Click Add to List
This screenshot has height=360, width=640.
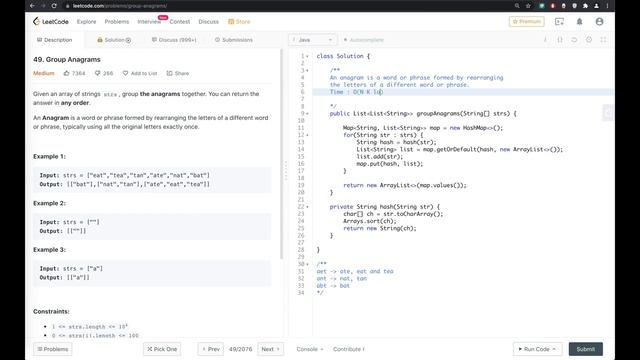[140, 73]
